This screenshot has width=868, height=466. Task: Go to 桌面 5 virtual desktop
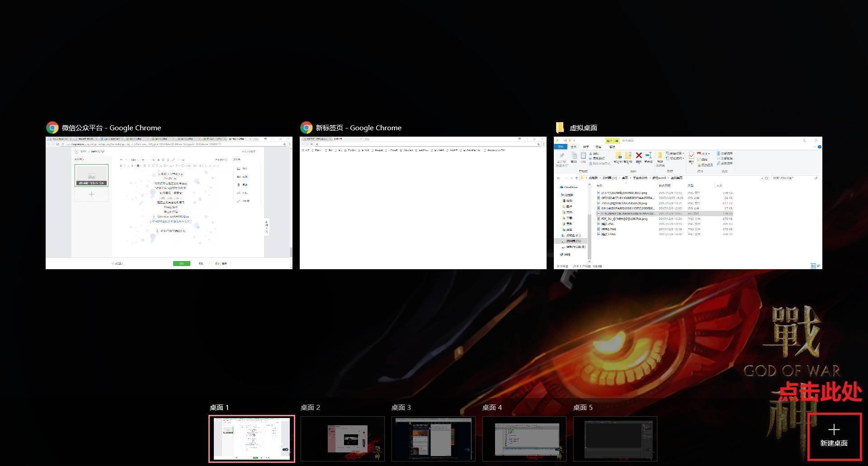click(615, 438)
